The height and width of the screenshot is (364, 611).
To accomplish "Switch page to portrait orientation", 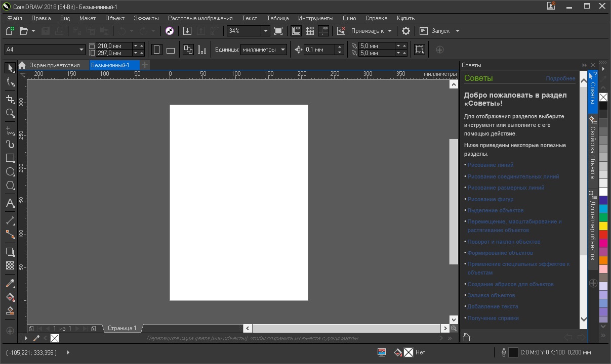I will tap(157, 50).
